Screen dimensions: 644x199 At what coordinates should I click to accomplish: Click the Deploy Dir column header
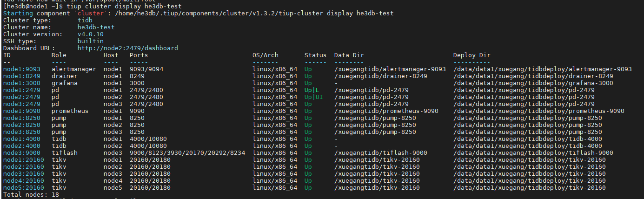(x=471, y=55)
